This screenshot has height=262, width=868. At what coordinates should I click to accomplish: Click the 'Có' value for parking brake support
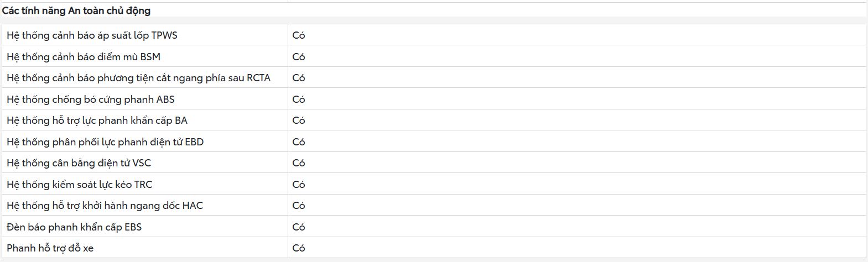[299, 248]
